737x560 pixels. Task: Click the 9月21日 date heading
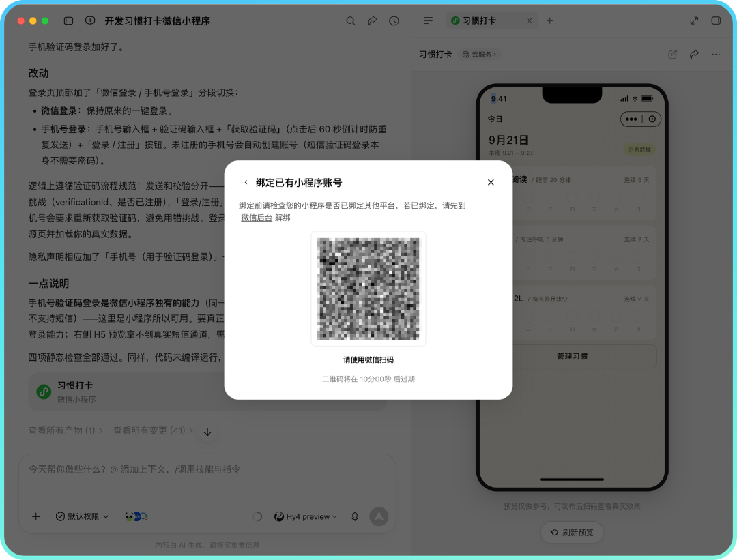(x=508, y=140)
